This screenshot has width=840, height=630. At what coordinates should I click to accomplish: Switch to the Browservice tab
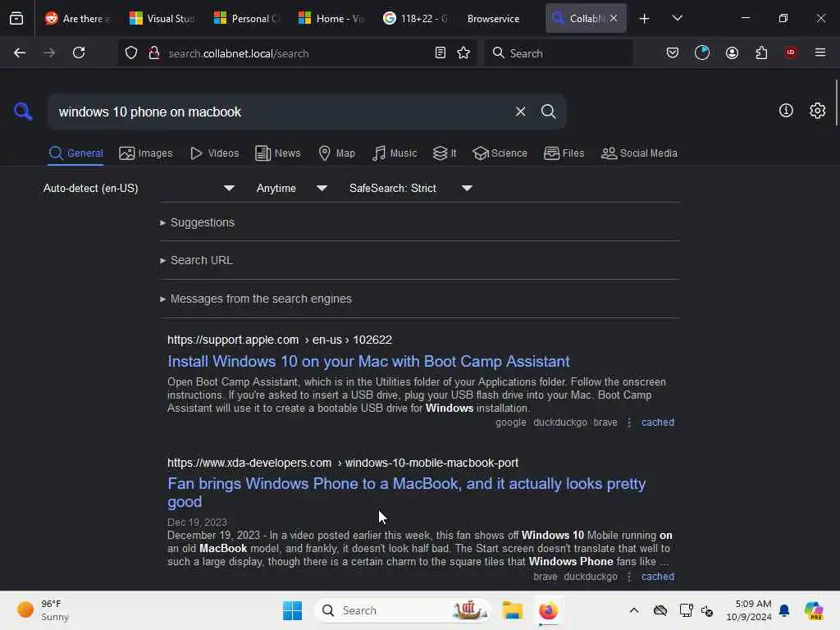point(493,18)
